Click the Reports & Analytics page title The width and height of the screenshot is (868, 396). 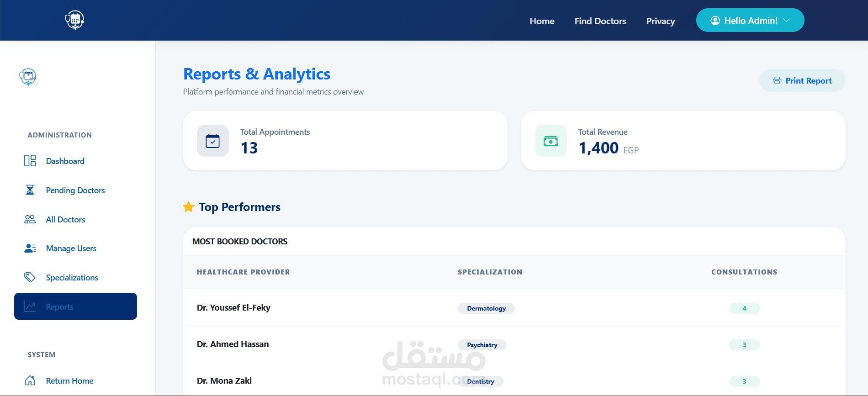(257, 74)
